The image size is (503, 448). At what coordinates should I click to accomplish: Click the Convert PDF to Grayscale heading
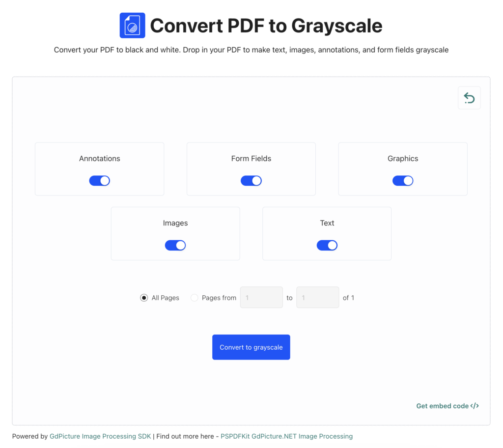(x=266, y=26)
